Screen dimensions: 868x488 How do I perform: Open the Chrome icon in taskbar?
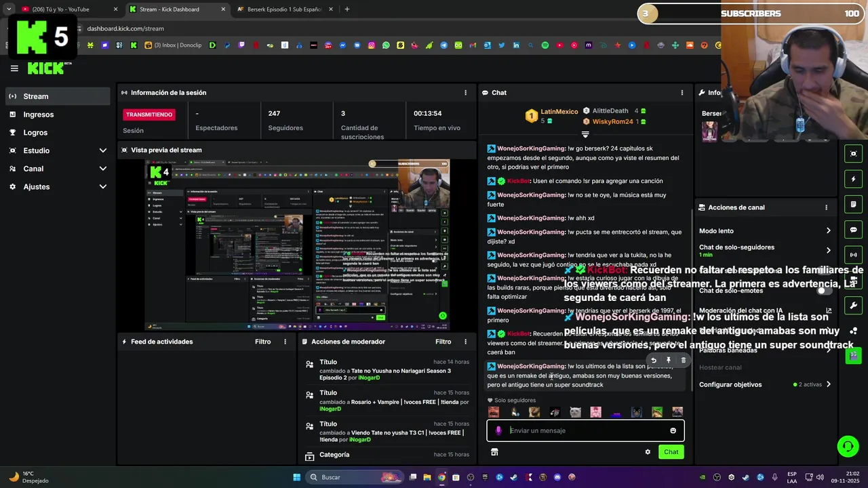441,477
